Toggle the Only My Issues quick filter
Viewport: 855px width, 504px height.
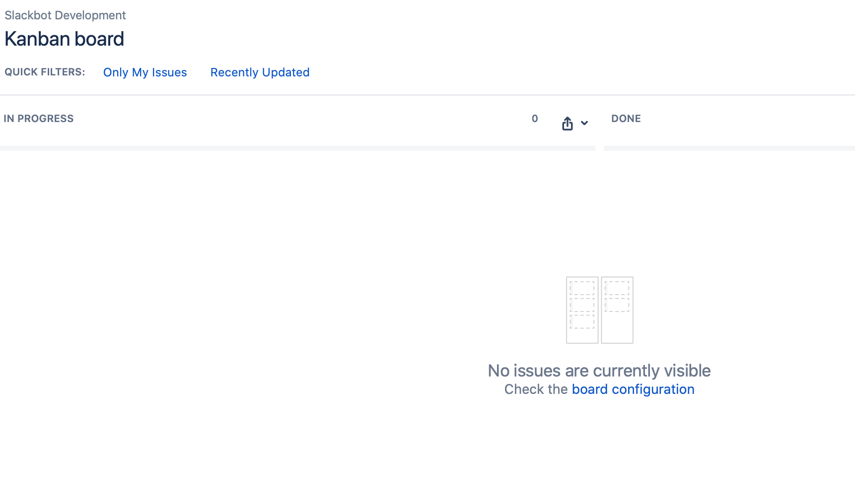click(145, 72)
